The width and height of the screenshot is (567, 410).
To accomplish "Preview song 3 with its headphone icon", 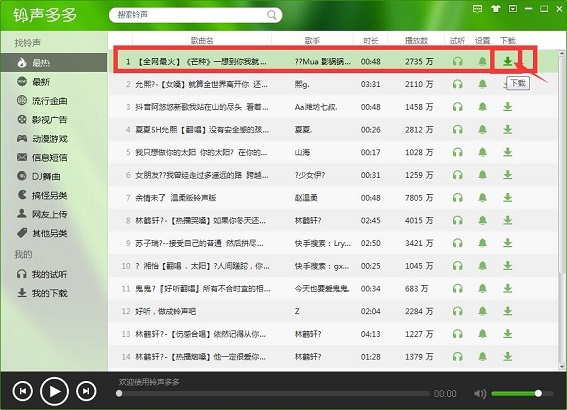I will click(x=458, y=107).
